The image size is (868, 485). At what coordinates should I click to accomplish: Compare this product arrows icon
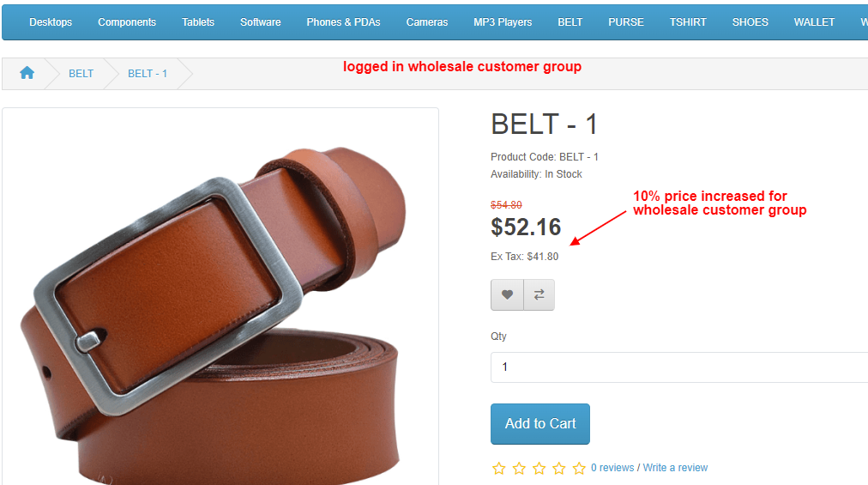[x=539, y=295]
